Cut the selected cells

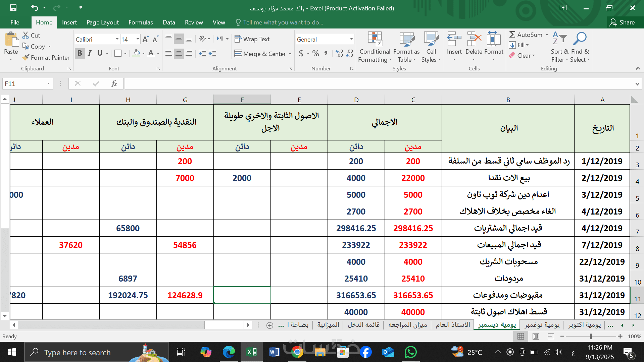[31, 35]
